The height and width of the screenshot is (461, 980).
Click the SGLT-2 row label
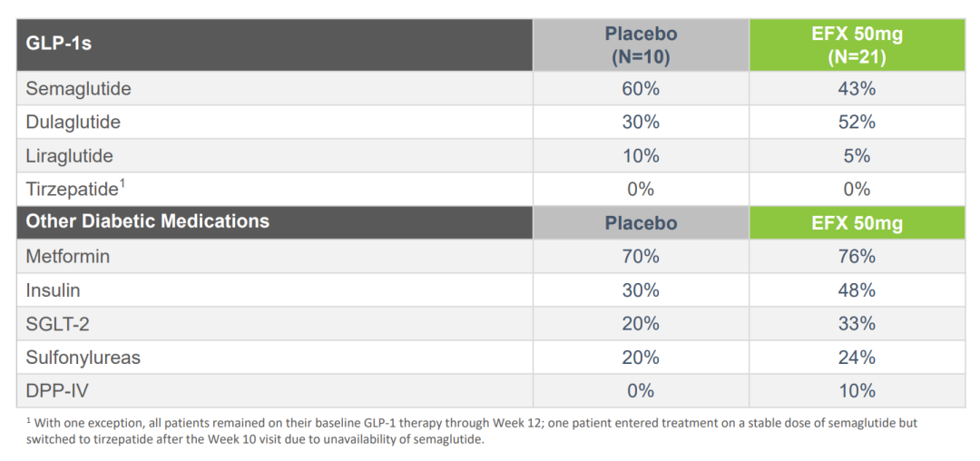pyautogui.click(x=56, y=324)
